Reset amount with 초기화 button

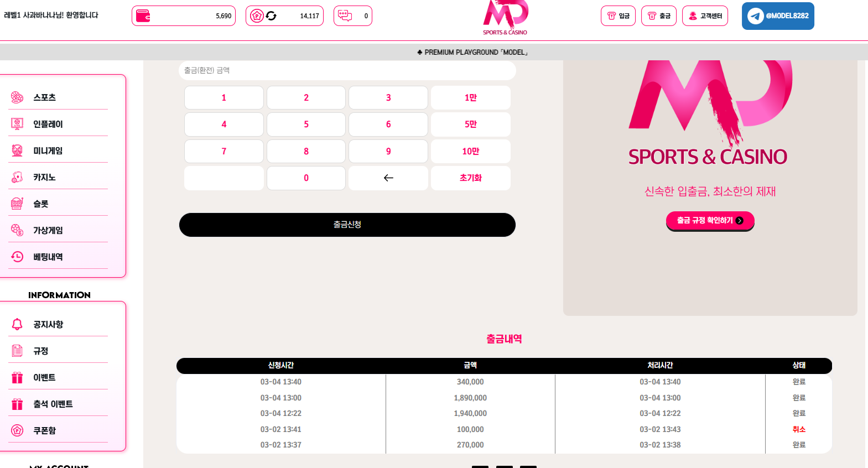471,178
